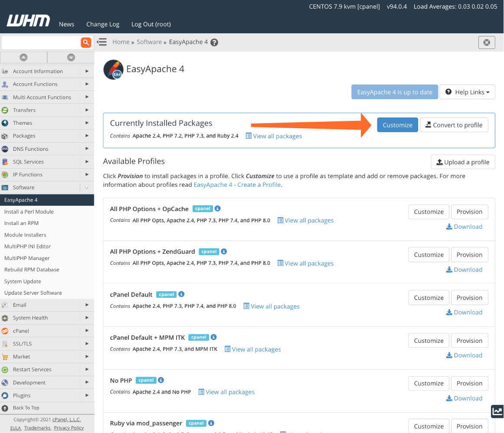Click the Upload a profile button
The width and height of the screenshot is (504, 433).
[x=463, y=162]
